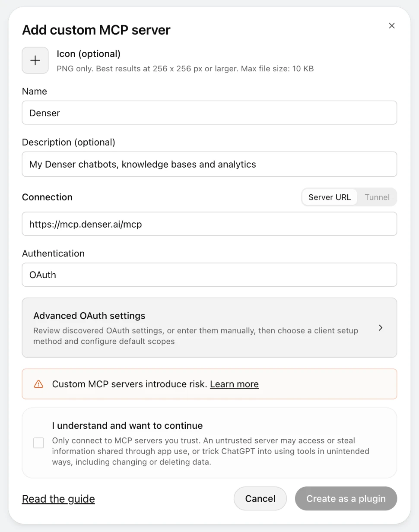Switch to the Tunnel connection tab
The width and height of the screenshot is (419, 532).
coord(377,197)
